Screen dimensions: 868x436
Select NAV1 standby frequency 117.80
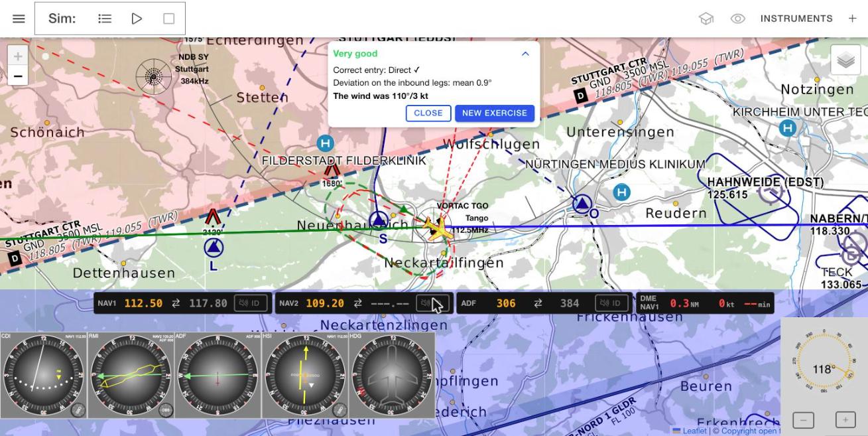click(x=208, y=303)
